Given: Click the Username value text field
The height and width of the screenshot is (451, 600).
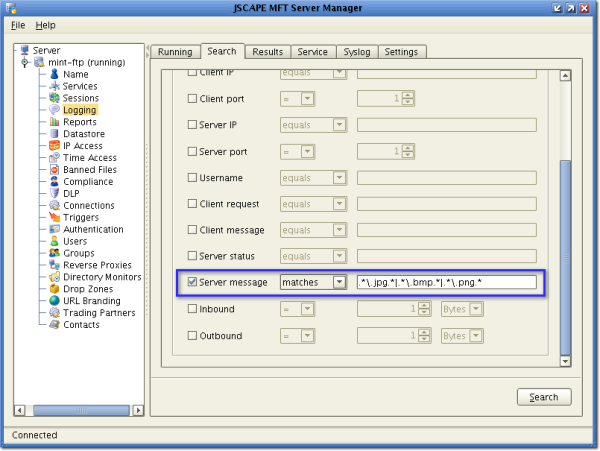Looking at the screenshot, I should coord(447,178).
